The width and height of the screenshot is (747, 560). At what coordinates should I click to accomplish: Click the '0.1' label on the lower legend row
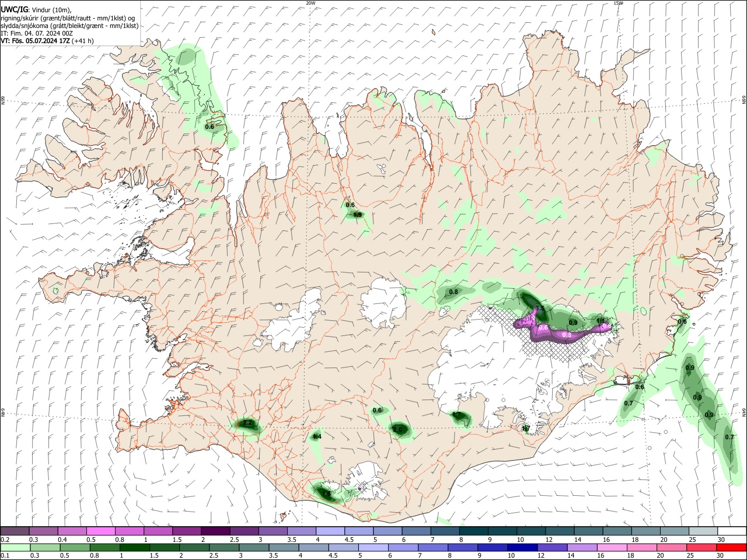(x=5, y=556)
